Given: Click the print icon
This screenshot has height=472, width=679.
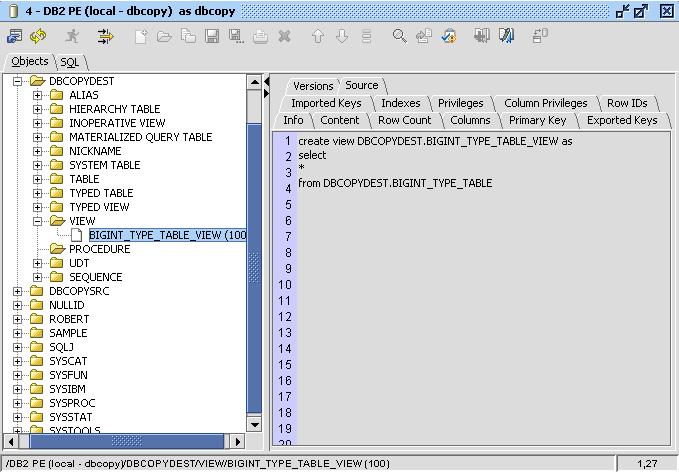Looking at the screenshot, I should (260, 37).
